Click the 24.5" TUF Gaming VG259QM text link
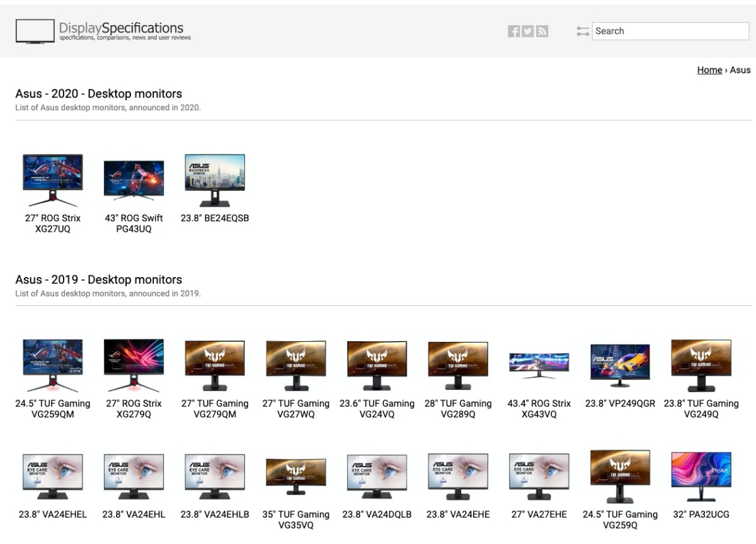756x544 pixels. (53, 409)
